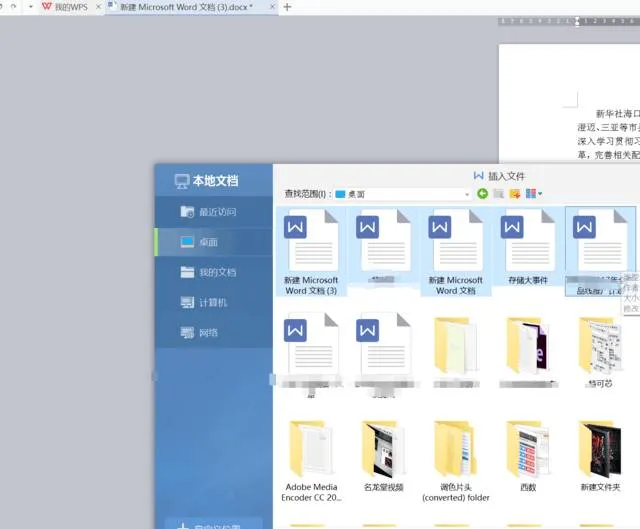
Task: Click the WPS logo icon on 我的WPS tab
Action: coord(47,7)
